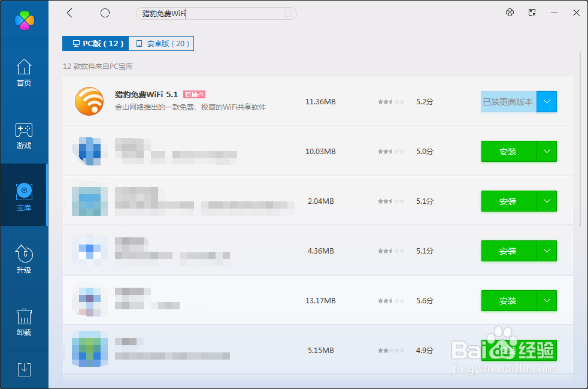
Task: Expand install options for 13.17MB app
Action: click(x=547, y=300)
